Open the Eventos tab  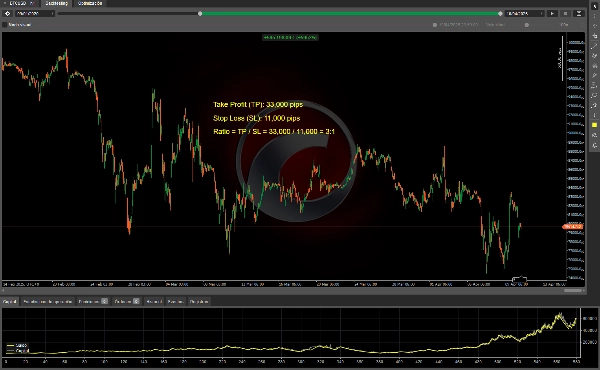click(x=176, y=302)
